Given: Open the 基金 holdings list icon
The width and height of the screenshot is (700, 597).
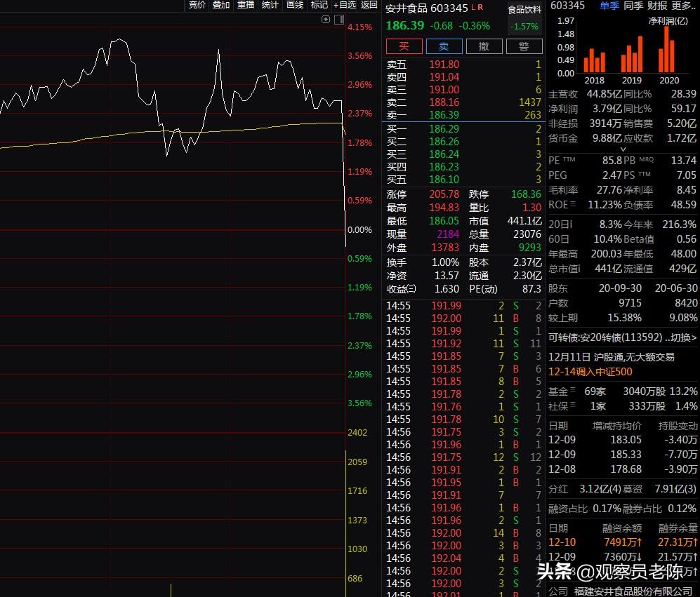Looking at the screenshot, I should [x=573, y=391].
